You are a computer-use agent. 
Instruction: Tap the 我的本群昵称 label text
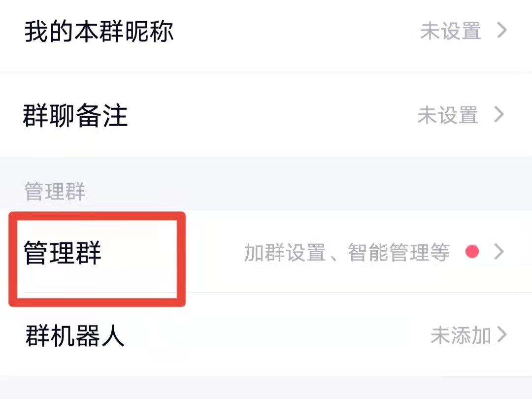tap(99, 31)
